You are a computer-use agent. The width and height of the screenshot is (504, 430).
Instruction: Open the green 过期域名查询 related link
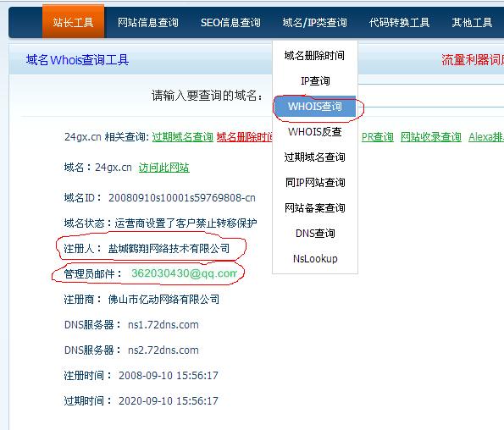(x=183, y=137)
